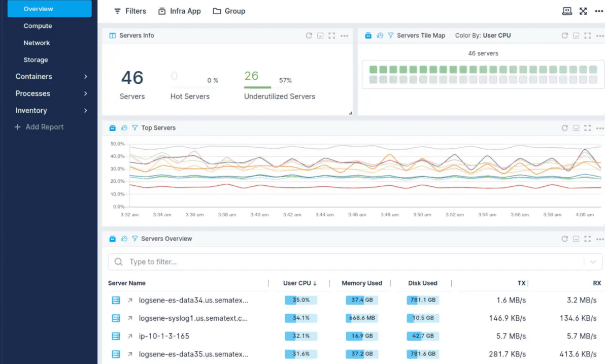Viewport: 605px width, 364px height.
Task: Click calendar icon in Servers Overview header
Action: (x=112, y=239)
